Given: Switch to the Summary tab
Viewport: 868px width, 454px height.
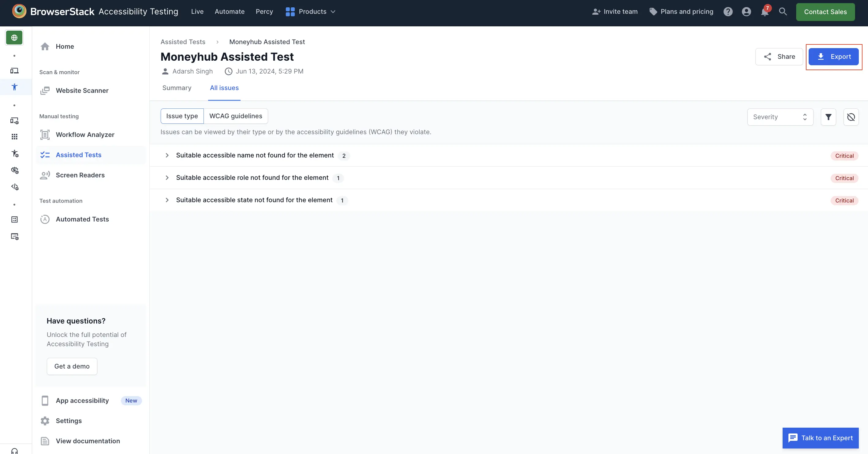Looking at the screenshot, I should pyautogui.click(x=177, y=88).
